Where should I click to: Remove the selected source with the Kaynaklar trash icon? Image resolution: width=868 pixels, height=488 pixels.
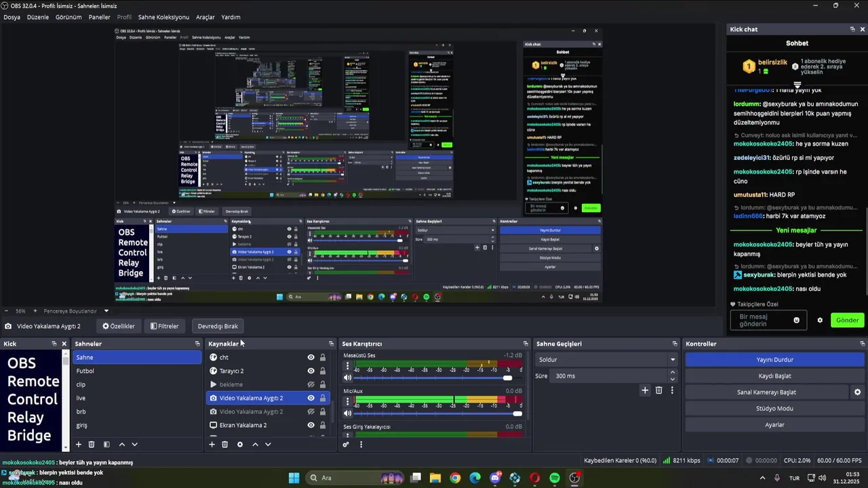pyautogui.click(x=224, y=445)
